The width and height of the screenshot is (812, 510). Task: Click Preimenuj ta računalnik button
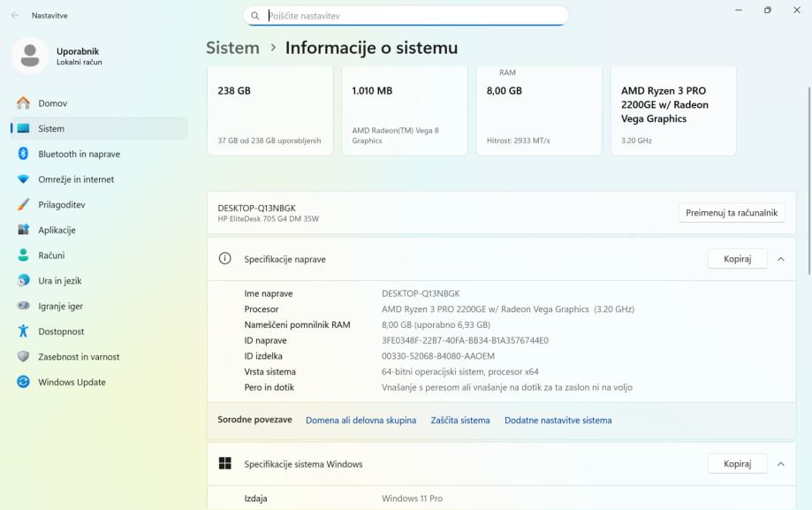[x=732, y=213]
